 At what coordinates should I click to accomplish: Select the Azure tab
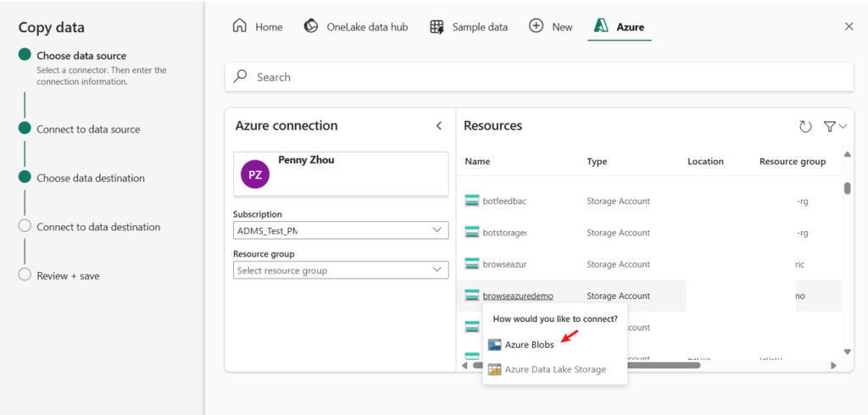point(620,26)
